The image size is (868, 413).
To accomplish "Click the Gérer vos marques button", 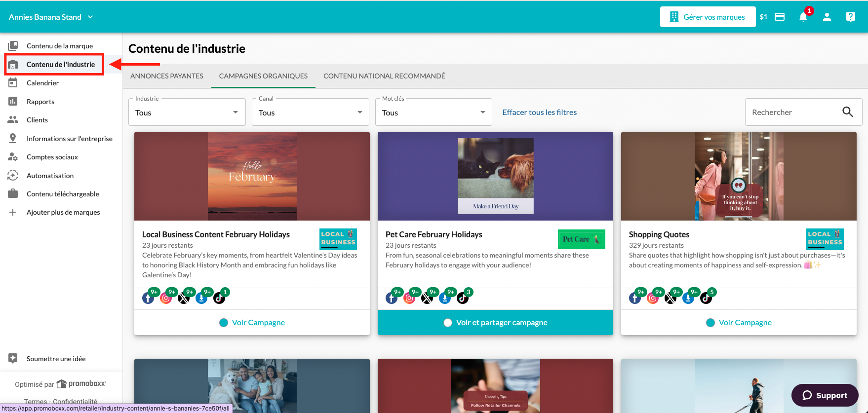I will click(x=708, y=17).
